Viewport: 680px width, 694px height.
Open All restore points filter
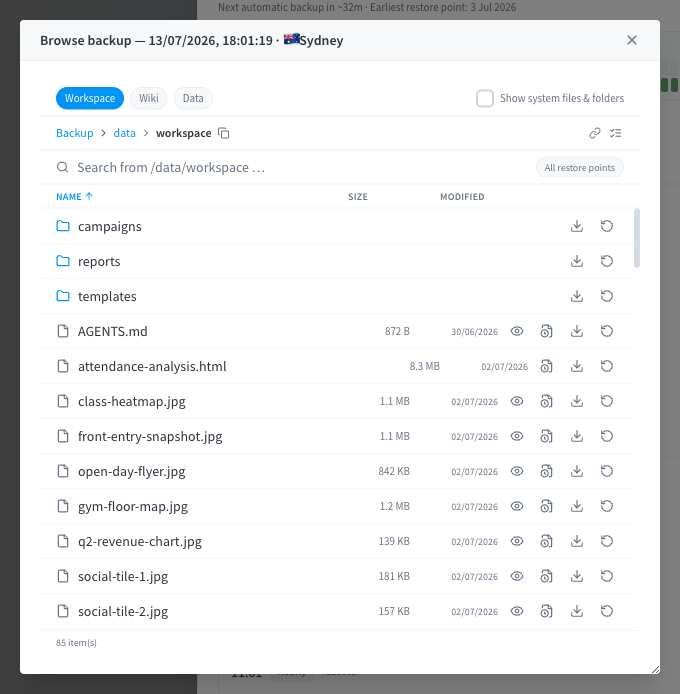[580, 168]
